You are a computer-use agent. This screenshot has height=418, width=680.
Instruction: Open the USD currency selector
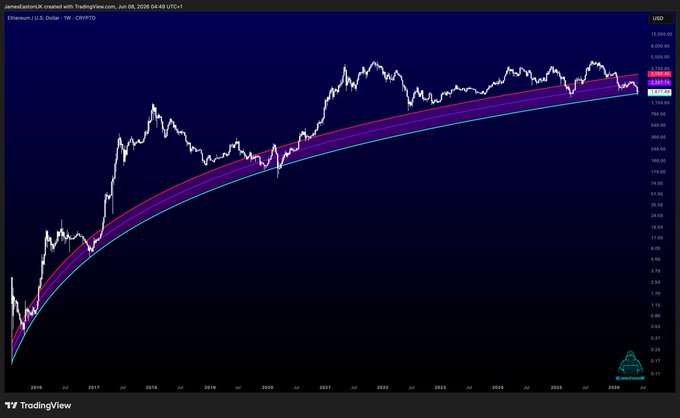coord(658,18)
